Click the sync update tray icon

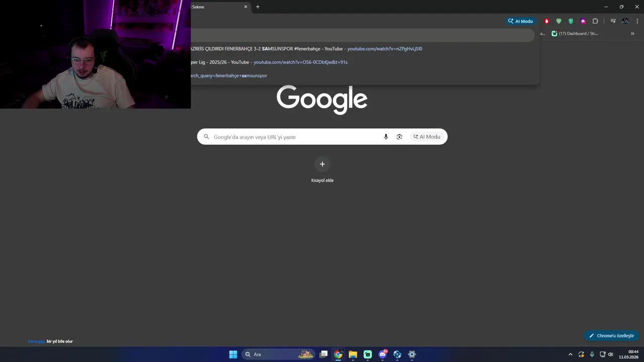[581, 354]
